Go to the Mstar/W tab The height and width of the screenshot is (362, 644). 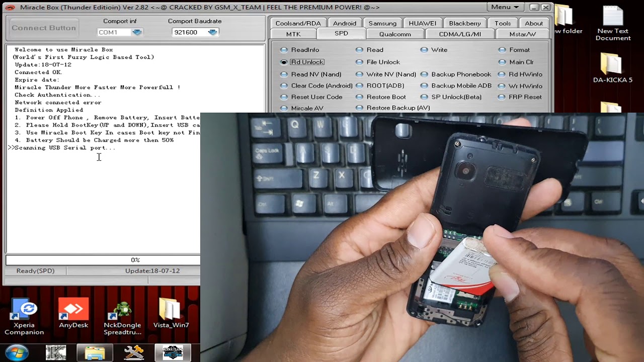click(x=522, y=34)
